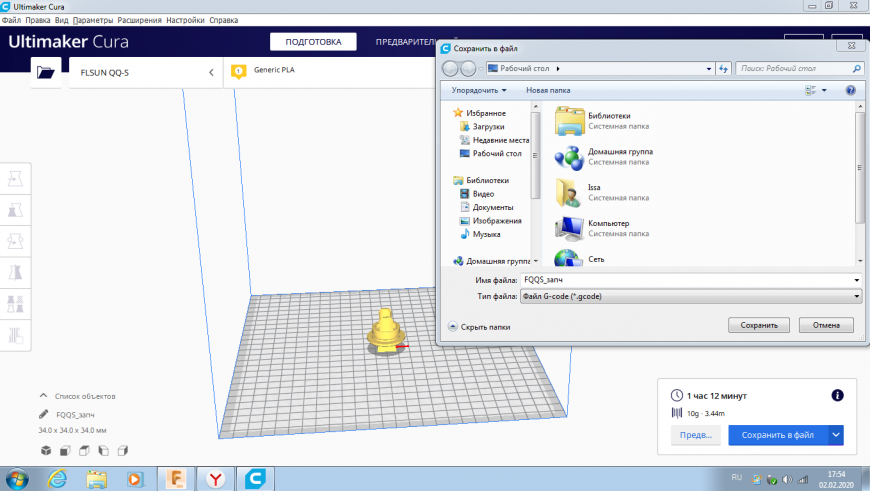Image resolution: width=870 pixels, height=491 pixels.
Task: Select the Move tool in left toolbar
Action: pyautogui.click(x=15, y=179)
